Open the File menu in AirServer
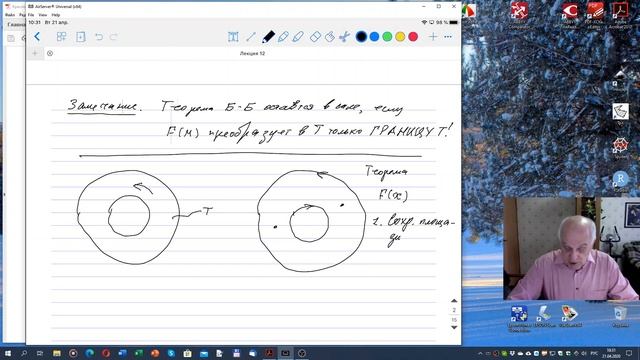The width and height of the screenshot is (640, 360). tap(31, 15)
